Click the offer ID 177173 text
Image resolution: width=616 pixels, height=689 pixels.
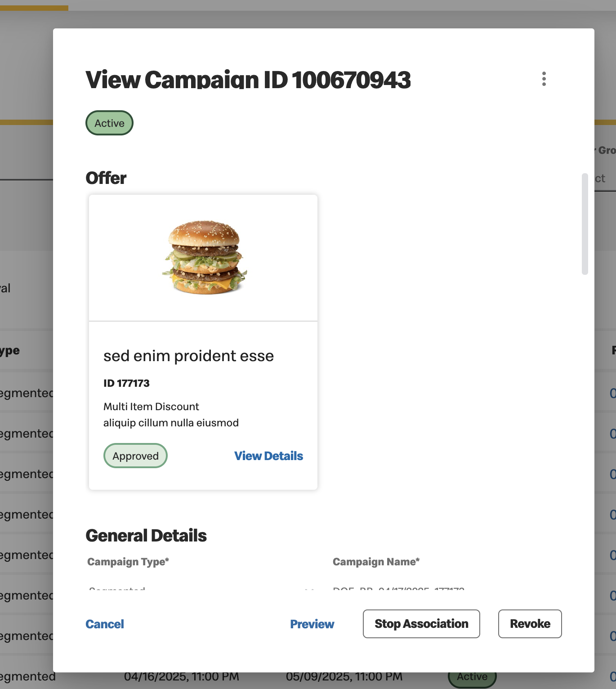[126, 383]
